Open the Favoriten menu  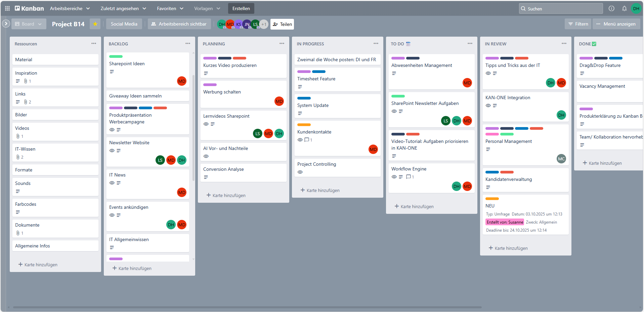tap(170, 8)
